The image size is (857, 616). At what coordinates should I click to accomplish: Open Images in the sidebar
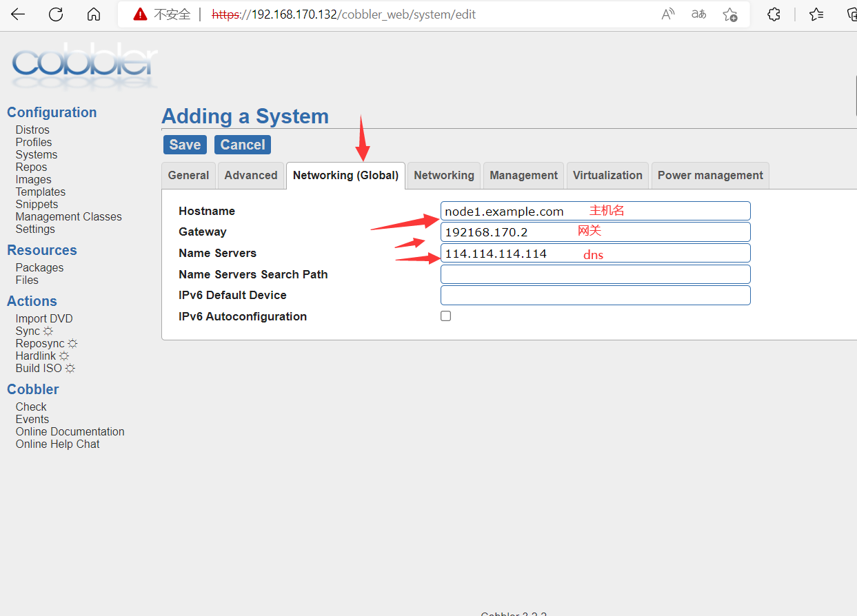pyautogui.click(x=34, y=180)
